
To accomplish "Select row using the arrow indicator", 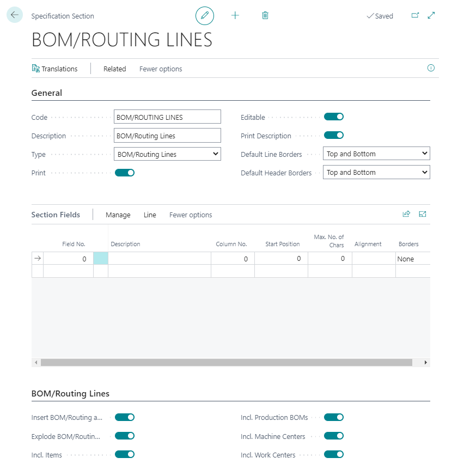I will [x=38, y=258].
